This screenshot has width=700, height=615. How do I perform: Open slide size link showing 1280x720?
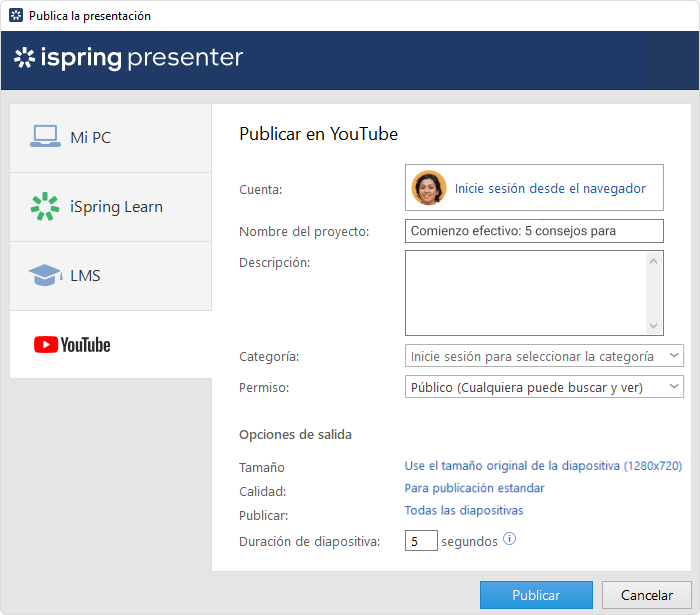(543, 466)
